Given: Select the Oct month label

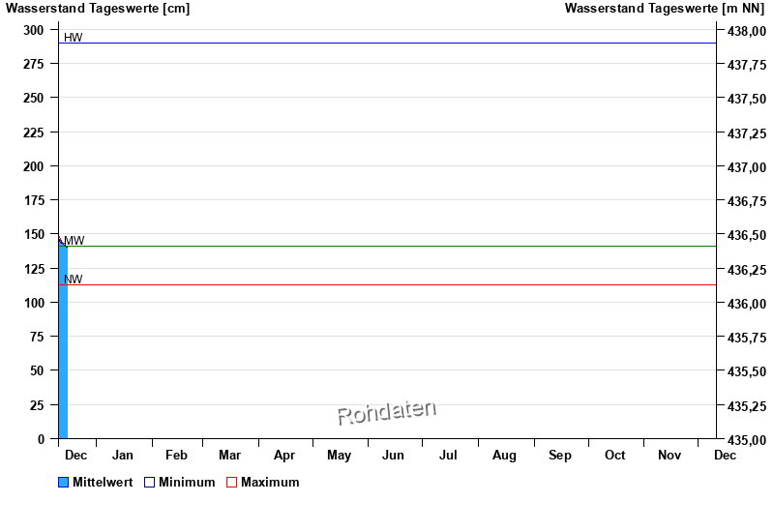Looking at the screenshot, I should pos(614,456).
